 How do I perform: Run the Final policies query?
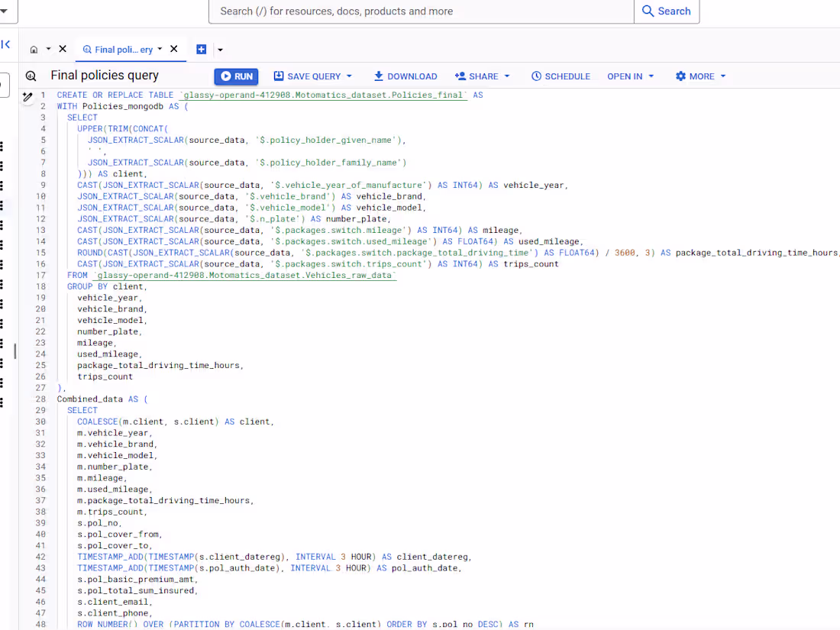pos(235,76)
